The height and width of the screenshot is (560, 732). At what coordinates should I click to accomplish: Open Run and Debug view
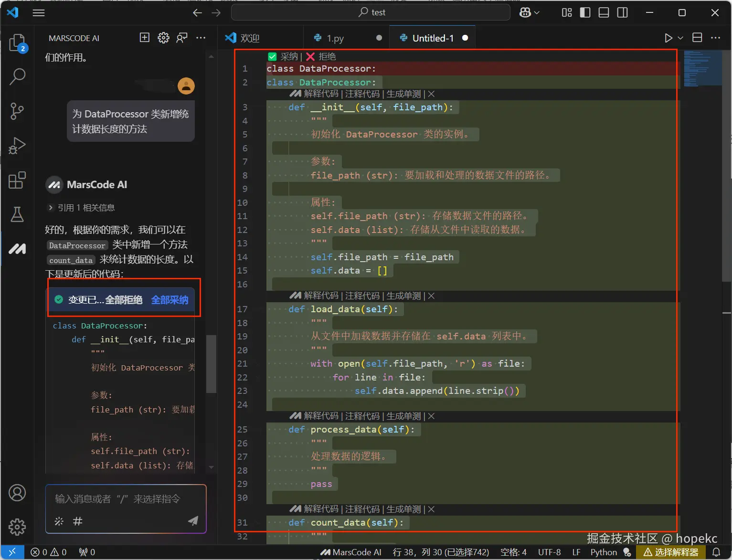(17, 146)
